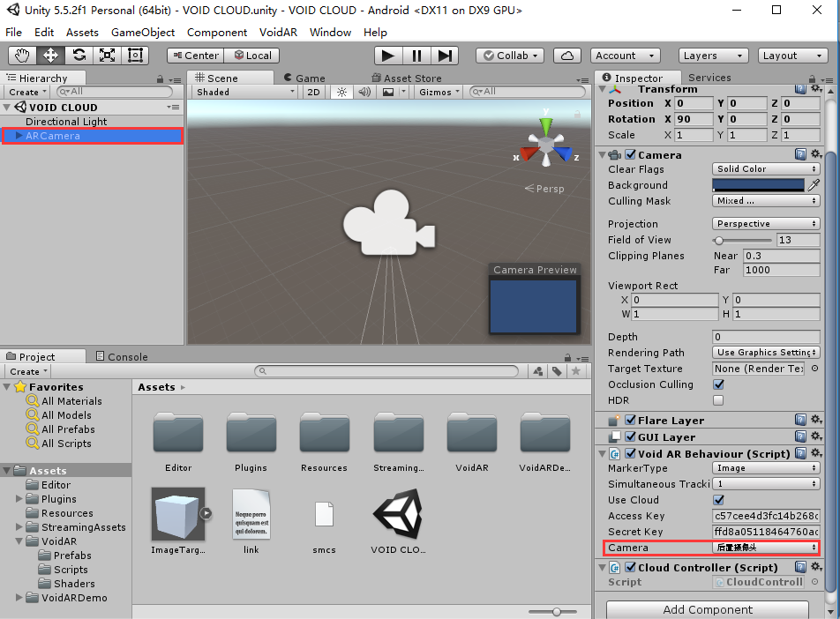
Task: Enable or disable Camera component checkbox
Action: click(631, 155)
